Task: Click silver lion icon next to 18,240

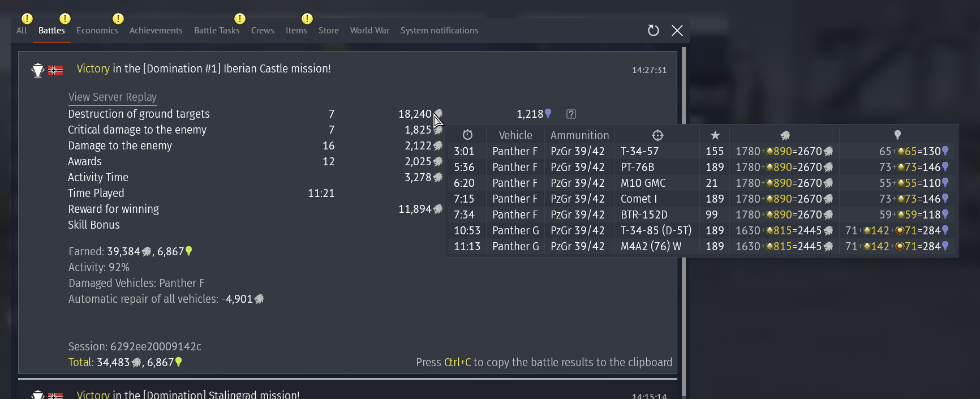Action: coord(438,114)
